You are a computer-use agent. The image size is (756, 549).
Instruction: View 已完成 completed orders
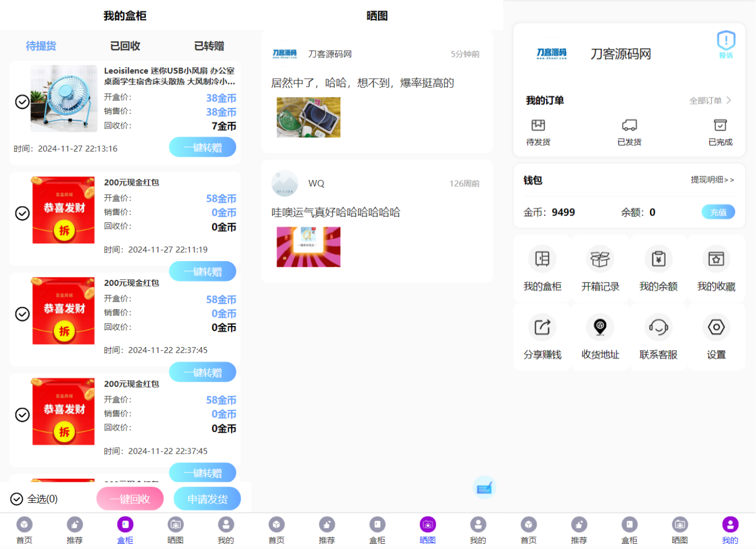720,131
